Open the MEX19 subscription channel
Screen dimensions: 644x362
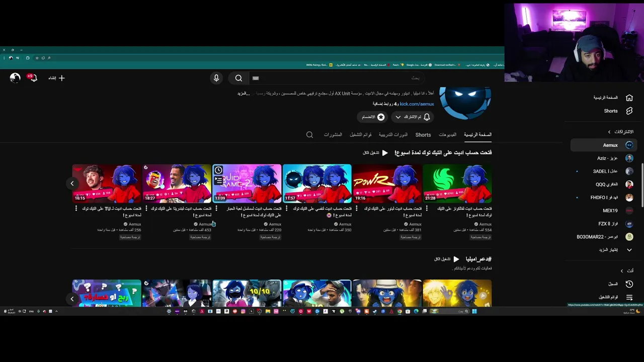tap(604, 210)
